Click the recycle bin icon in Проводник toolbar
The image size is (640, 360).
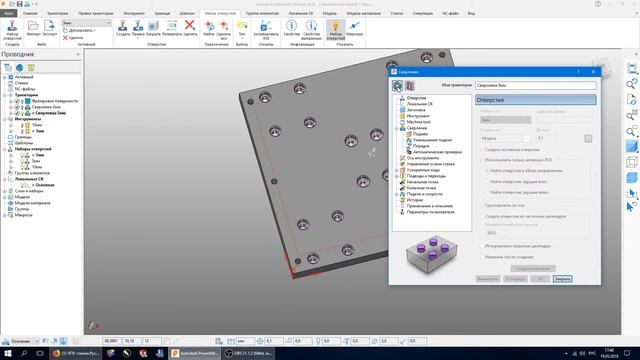click(31, 68)
